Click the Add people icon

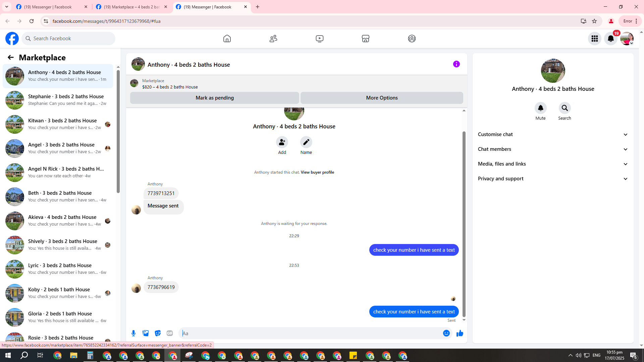point(282,142)
